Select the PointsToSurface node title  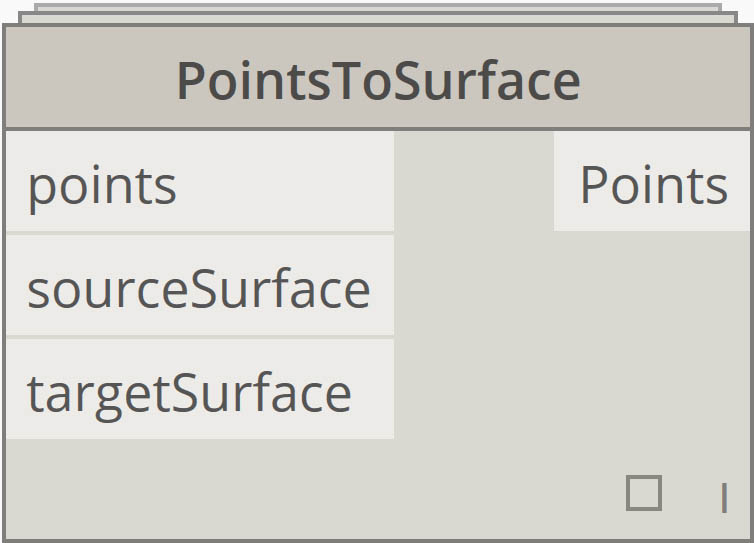click(378, 81)
